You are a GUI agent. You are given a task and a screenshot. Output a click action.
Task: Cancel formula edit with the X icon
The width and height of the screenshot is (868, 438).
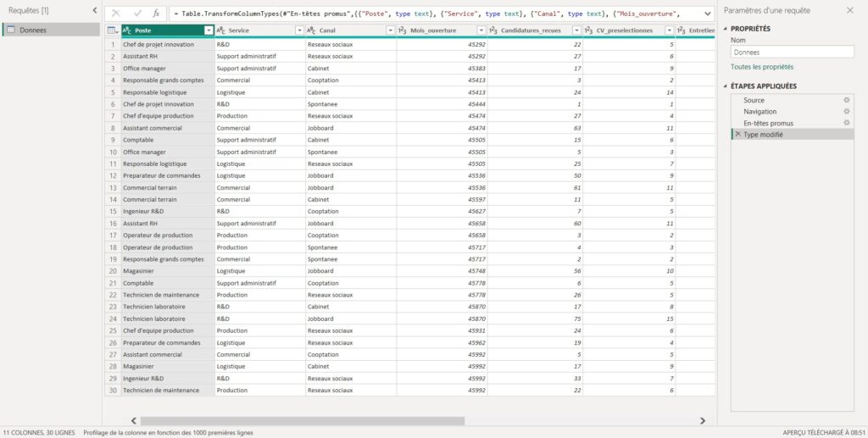[x=115, y=14]
